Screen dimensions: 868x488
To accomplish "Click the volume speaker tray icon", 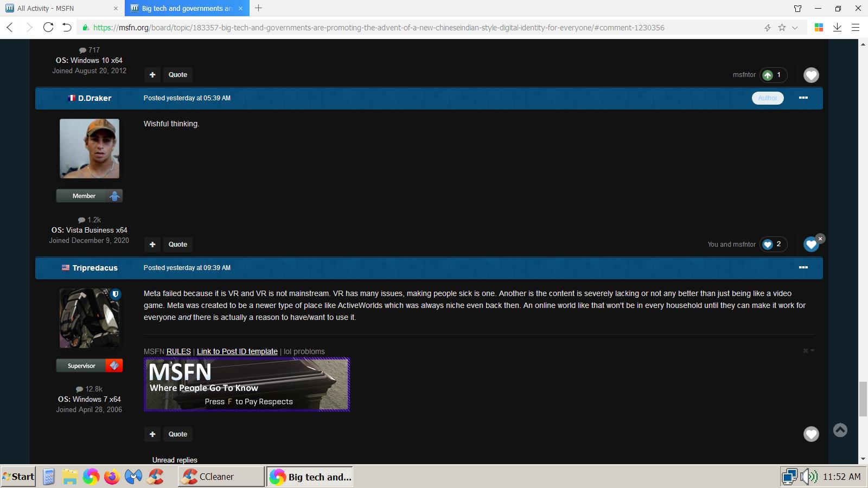I will coord(809,477).
